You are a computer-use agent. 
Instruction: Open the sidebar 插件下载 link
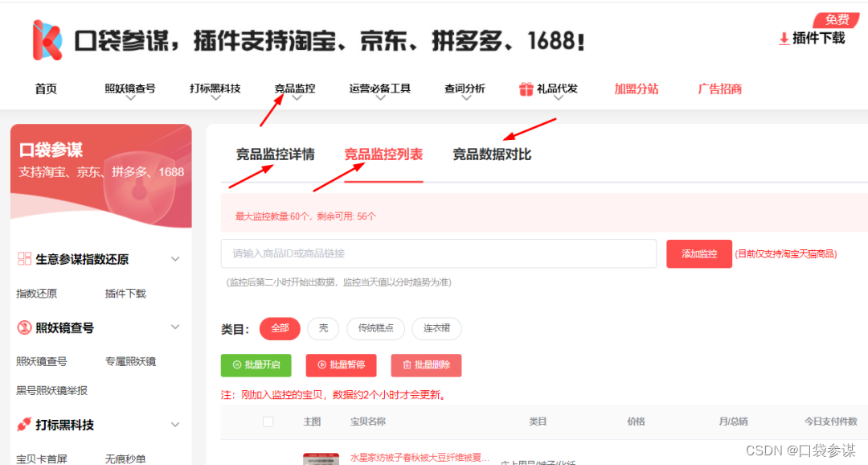pos(125,293)
